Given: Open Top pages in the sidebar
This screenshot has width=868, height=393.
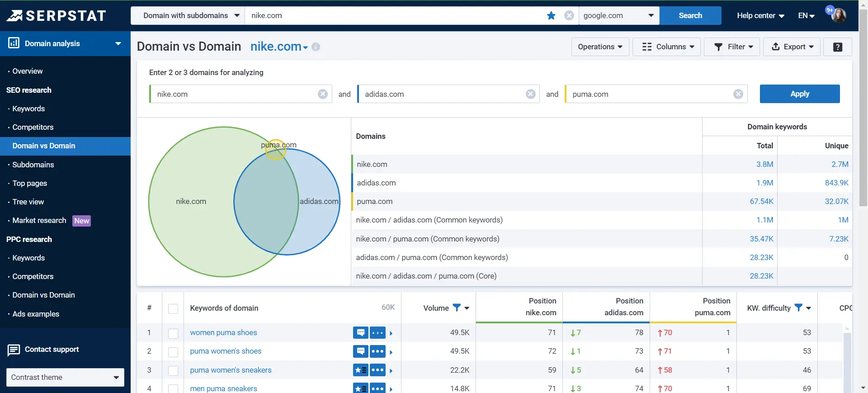Looking at the screenshot, I should tap(30, 183).
